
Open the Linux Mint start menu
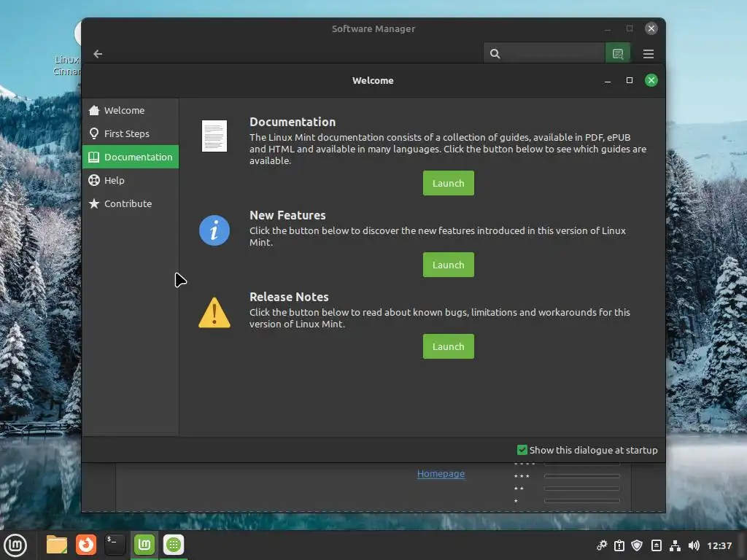tap(15, 545)
